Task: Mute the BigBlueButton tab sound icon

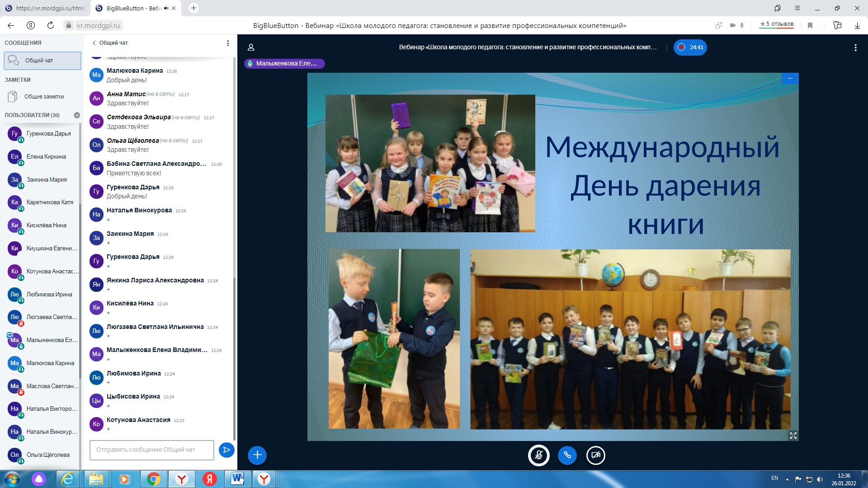Action: [166, 8]
